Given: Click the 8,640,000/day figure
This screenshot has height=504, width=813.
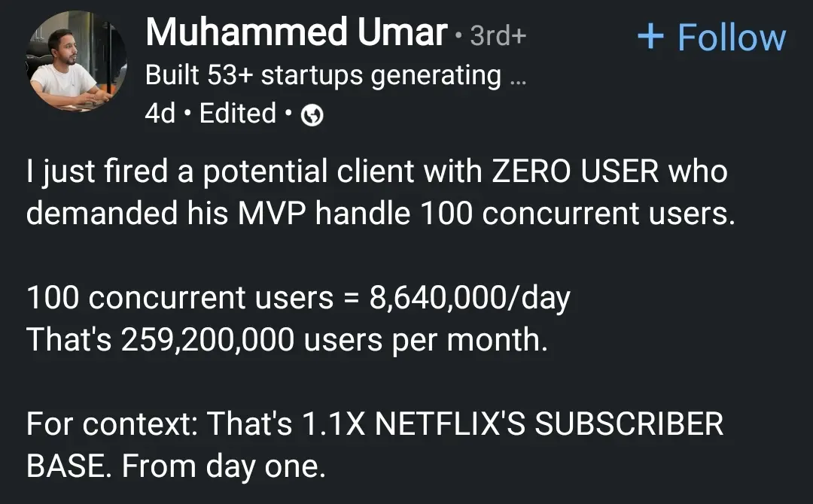Looking at the screenshot, I should 470,299.
